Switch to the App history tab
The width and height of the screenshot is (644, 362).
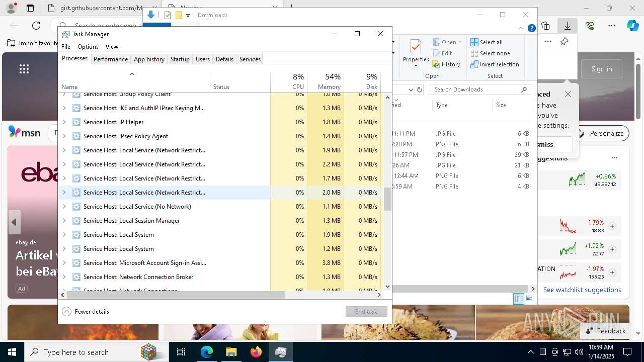149,59
